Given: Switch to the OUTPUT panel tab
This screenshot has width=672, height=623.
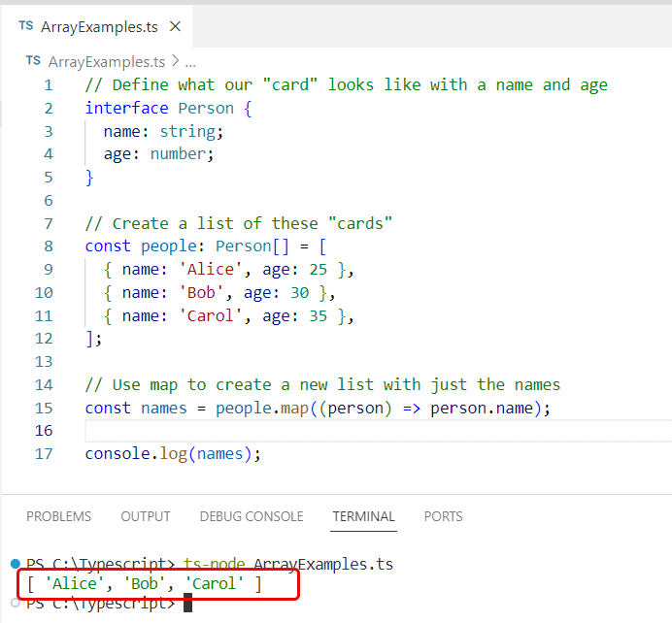Looking at the screenshot, I should (x=146, y=516).
